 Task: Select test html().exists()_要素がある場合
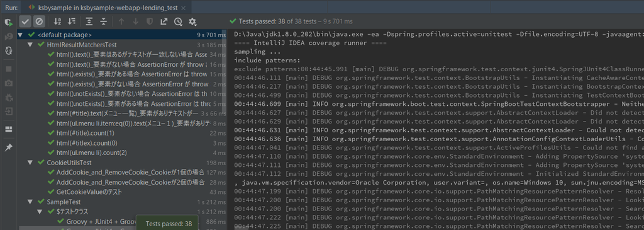122,74
